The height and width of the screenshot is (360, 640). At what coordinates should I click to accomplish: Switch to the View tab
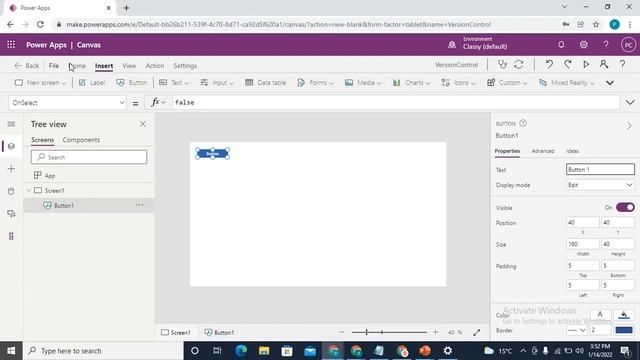129,66
